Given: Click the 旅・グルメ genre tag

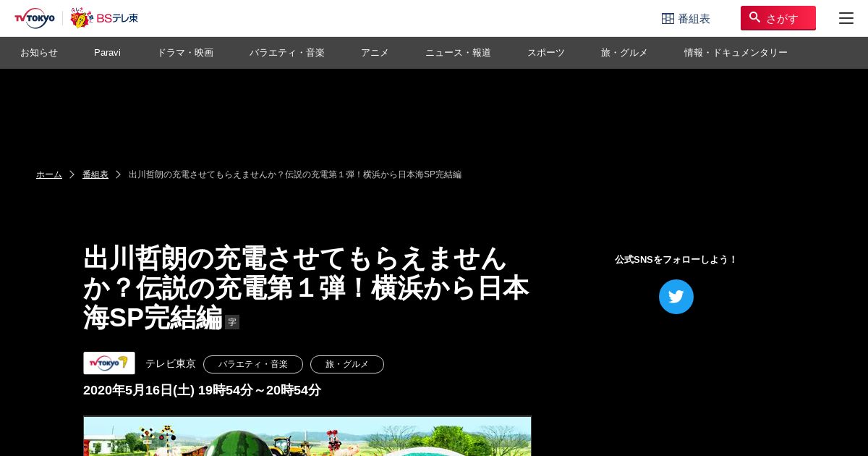Looking at the screenshot, I should pyautogui.click(x=347, y=364).
